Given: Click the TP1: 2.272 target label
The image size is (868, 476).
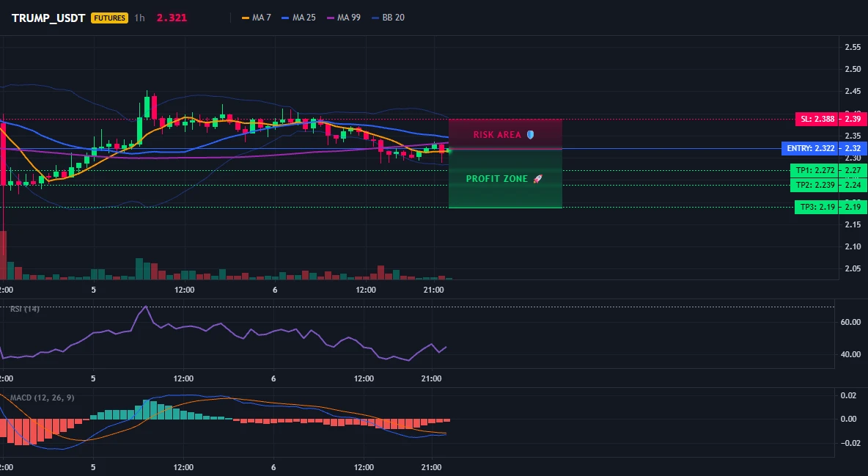Looking at the screenshot, I should 814,170.
